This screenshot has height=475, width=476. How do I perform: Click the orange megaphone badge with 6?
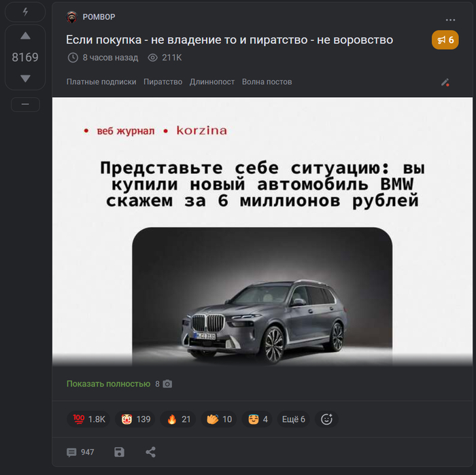445,39
